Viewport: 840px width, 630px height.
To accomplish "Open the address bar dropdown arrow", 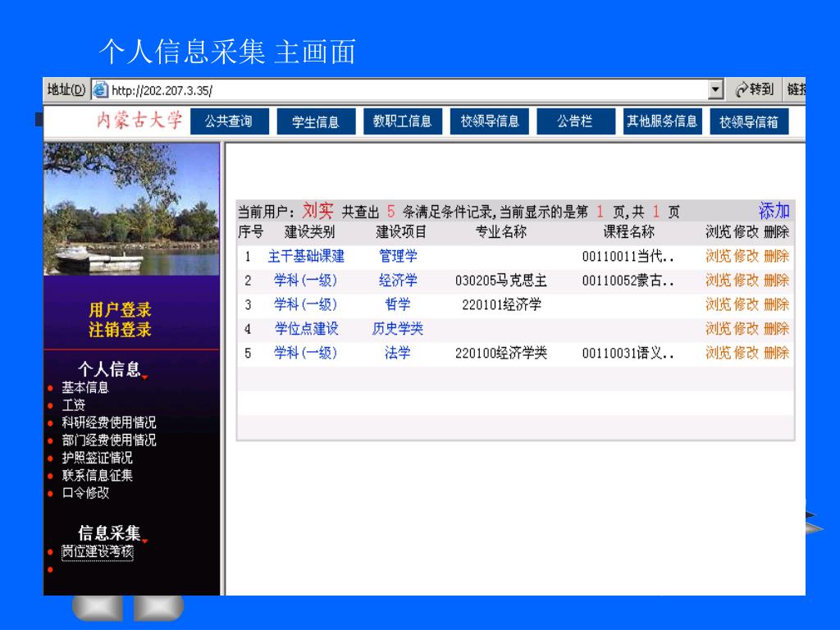I will click(x=715, y=89).
